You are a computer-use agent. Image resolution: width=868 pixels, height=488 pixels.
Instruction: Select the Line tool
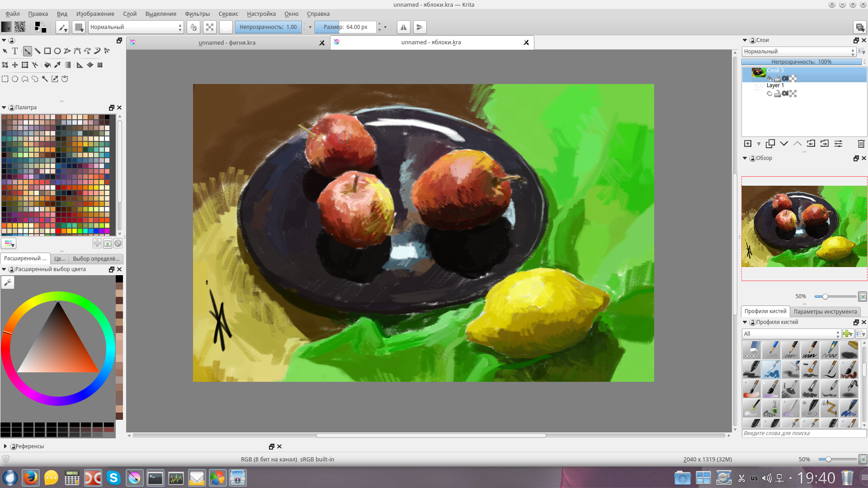coord(38,51)
